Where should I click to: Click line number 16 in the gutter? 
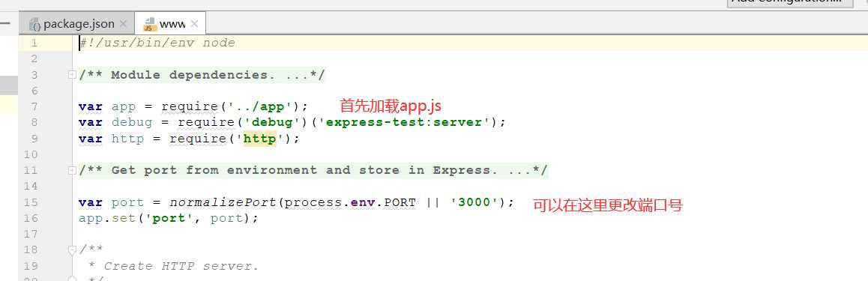[31, 218]
